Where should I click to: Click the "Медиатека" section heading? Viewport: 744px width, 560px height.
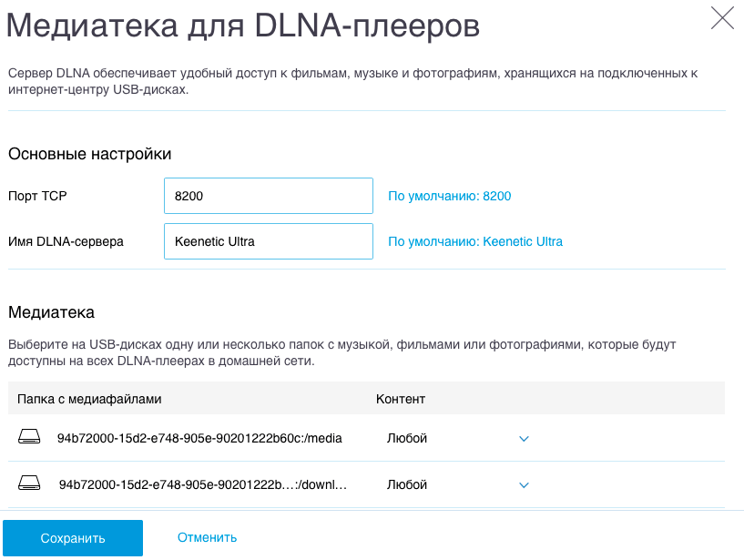[x=51, y=312]
